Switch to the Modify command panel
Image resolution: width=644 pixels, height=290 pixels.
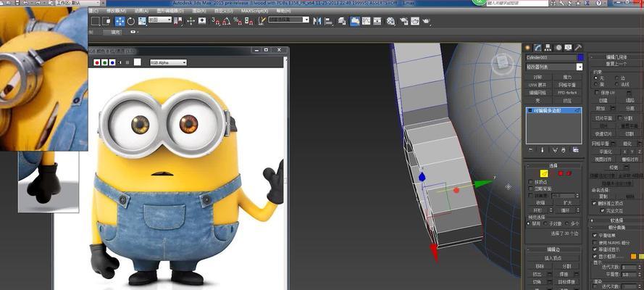click(538, 48)
